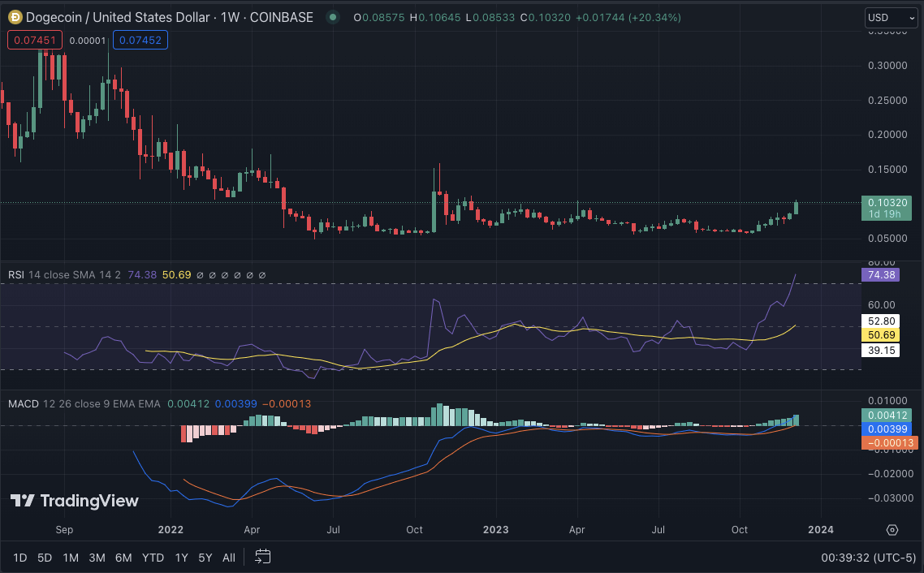924x573 pixels.
Task: Open the USD currency dropdown
Action: [x=891, y=17]
